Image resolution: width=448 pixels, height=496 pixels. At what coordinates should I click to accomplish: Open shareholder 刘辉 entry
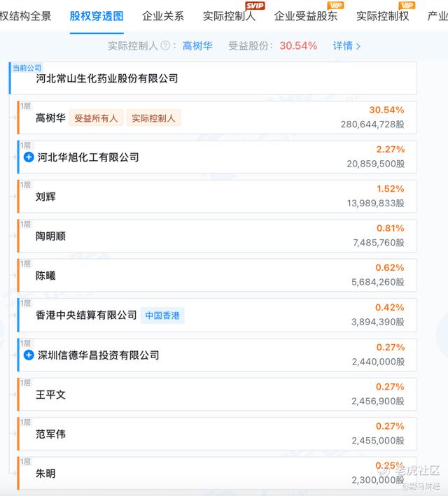[x=45, y=197]
